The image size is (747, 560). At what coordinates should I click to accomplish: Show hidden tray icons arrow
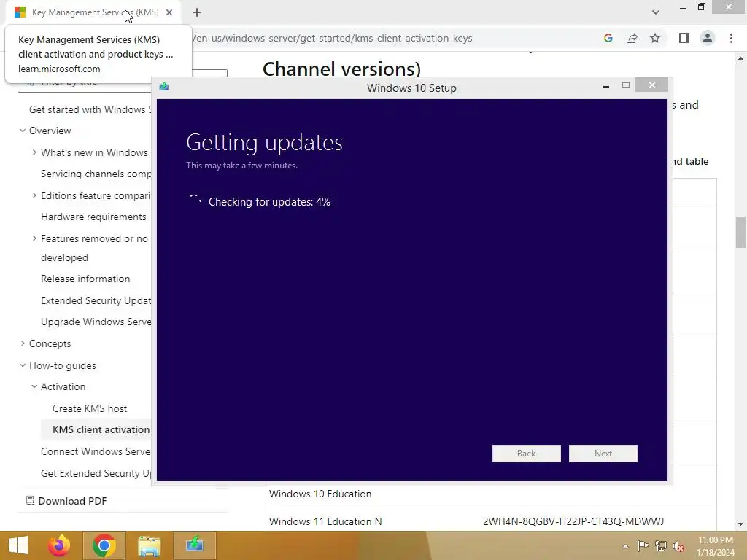pos(625,546)
